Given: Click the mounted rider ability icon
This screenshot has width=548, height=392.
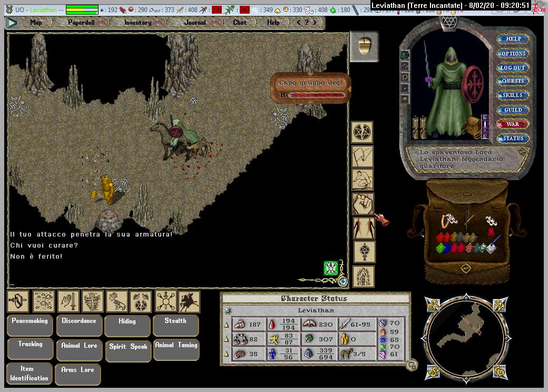Looking at the screenshot, I should pyautogui.click(x=189, y=301).
